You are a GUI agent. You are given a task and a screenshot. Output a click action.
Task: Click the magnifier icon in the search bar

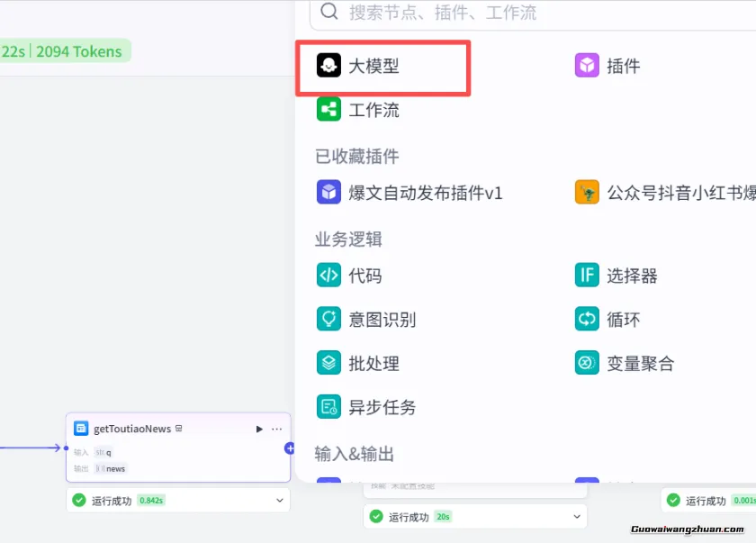point(328,14)
